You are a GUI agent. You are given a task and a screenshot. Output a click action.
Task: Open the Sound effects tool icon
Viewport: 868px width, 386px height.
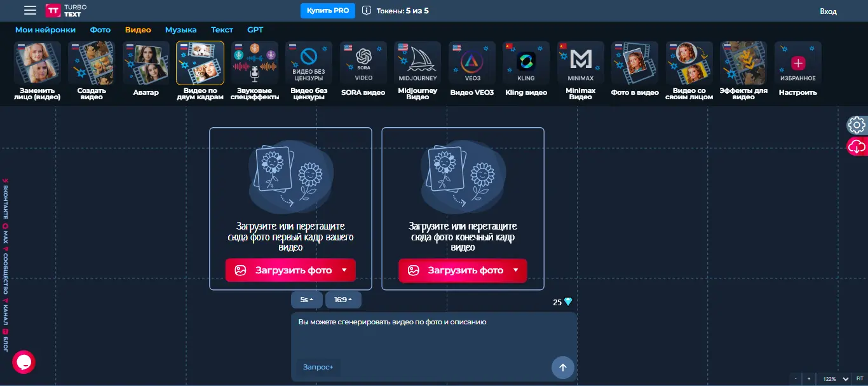tap(255, 64)
